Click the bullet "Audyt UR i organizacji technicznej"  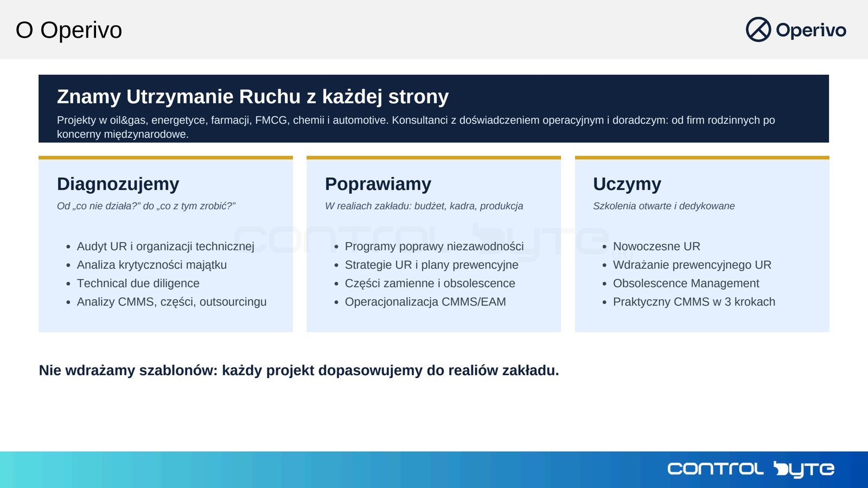coord(165,246)
